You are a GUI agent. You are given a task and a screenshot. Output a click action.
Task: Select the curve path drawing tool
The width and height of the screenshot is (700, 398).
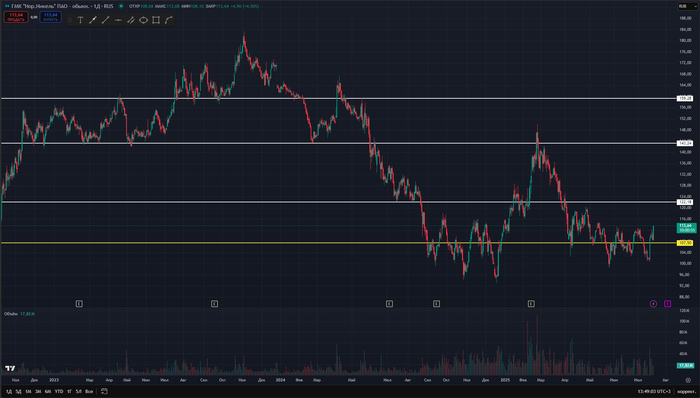coord(168,20)
